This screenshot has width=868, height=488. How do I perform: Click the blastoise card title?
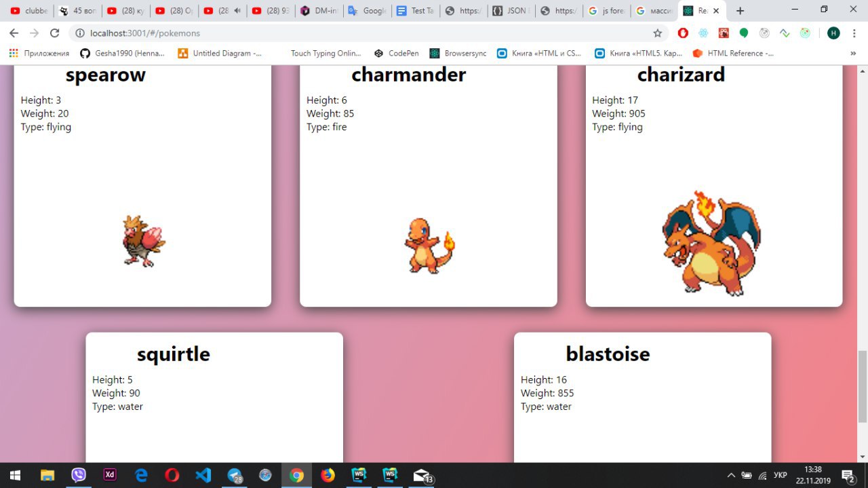click(608, 354)
